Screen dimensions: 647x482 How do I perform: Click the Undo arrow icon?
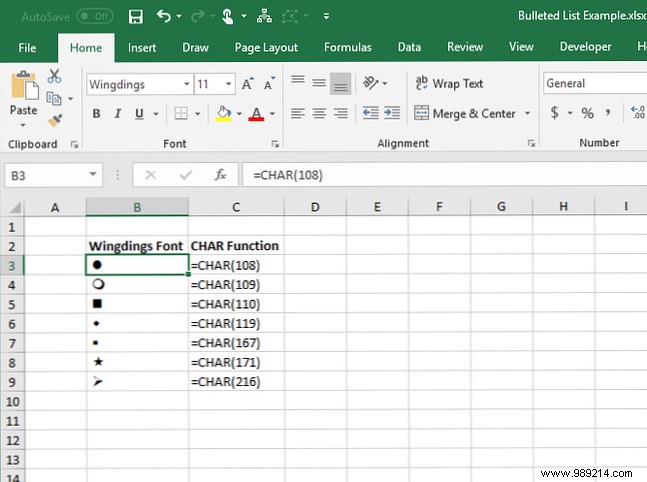(x=164, y=17)
